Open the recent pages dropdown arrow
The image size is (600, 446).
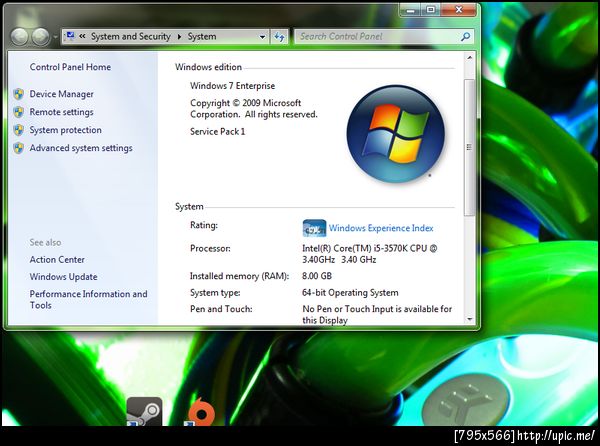coord(55,37)
